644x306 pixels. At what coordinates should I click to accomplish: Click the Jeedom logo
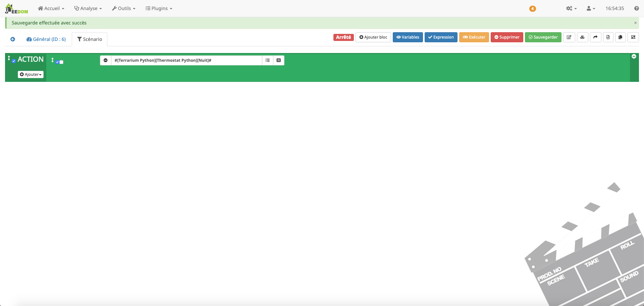[16, 9]
